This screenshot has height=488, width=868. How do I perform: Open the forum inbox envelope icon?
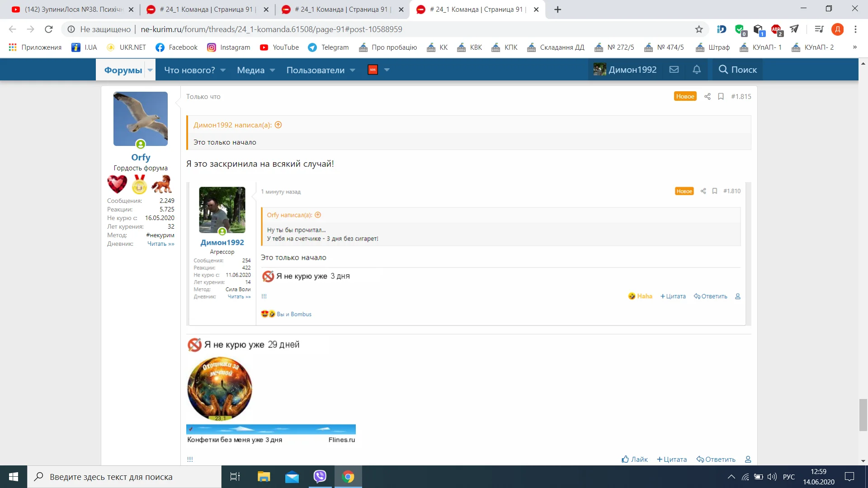point(674,70)
